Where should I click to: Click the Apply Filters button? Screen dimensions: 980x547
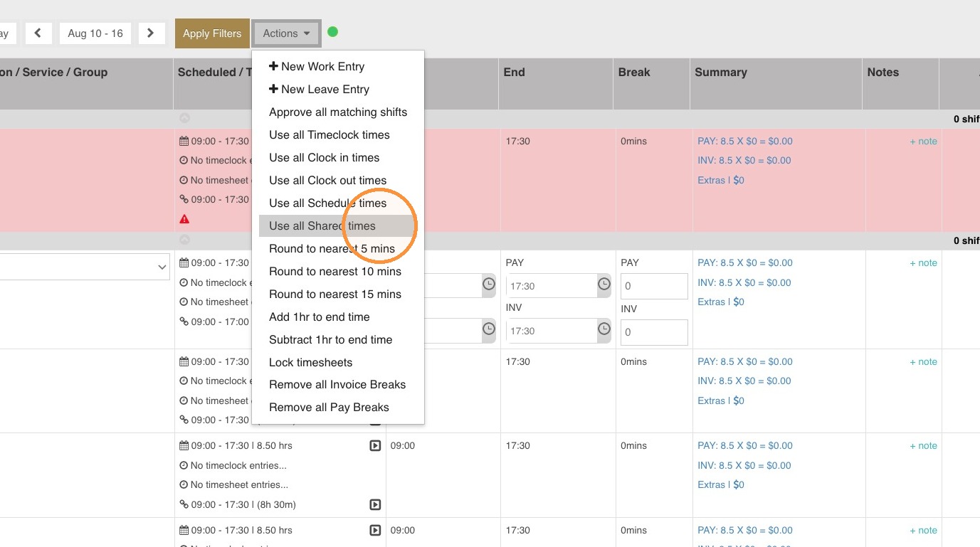coord(212,33)
